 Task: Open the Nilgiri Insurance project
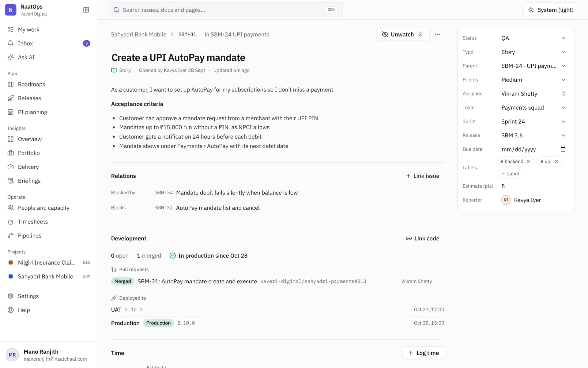tap(49, 263)
